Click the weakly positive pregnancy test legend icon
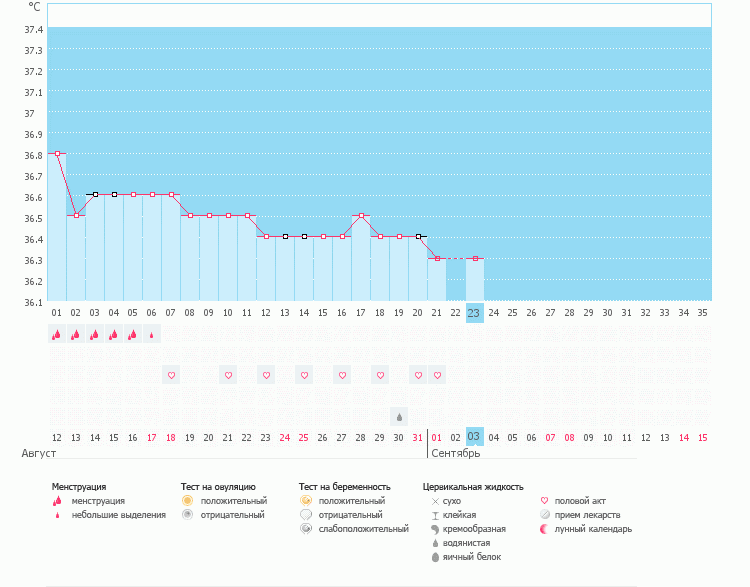The height and width of the screenshot is (587, 750). (305, 528)
